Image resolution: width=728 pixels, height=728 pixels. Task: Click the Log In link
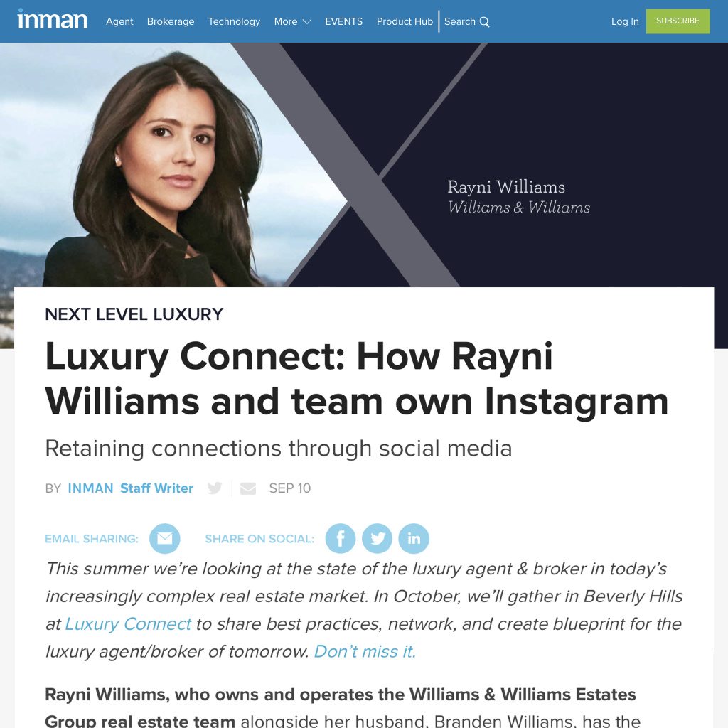click(x=624, y=22)
